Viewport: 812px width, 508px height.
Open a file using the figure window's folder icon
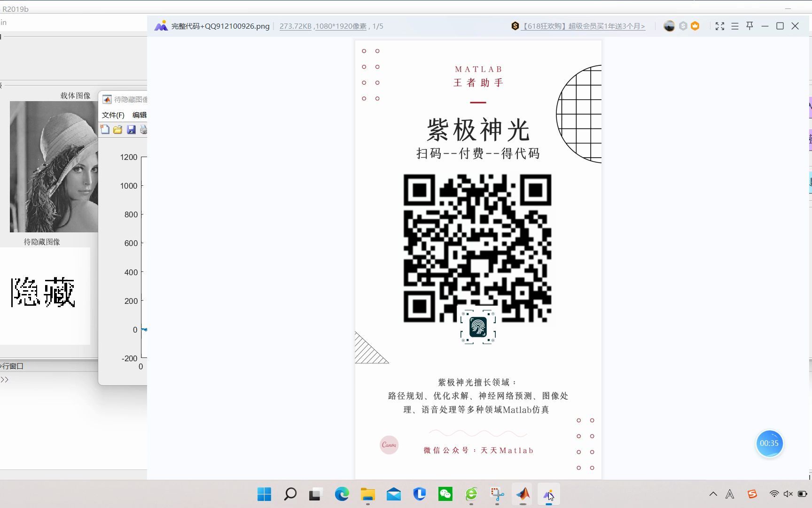118,130
